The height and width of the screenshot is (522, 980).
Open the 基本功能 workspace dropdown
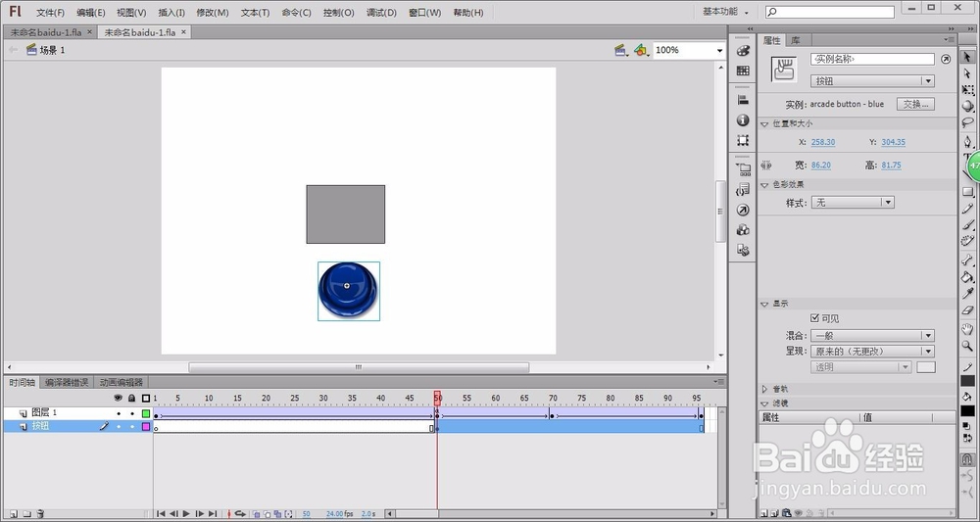pyautogui.click(x=725, y=12)
